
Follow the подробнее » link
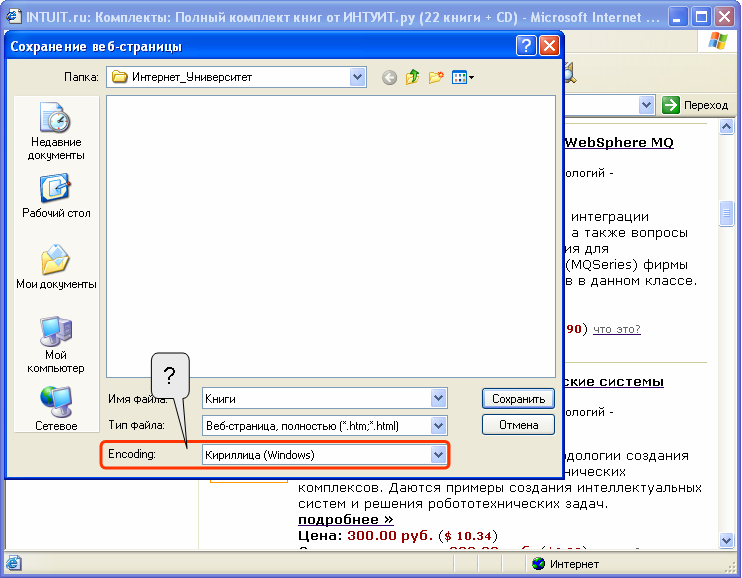(x=345, y=519)
